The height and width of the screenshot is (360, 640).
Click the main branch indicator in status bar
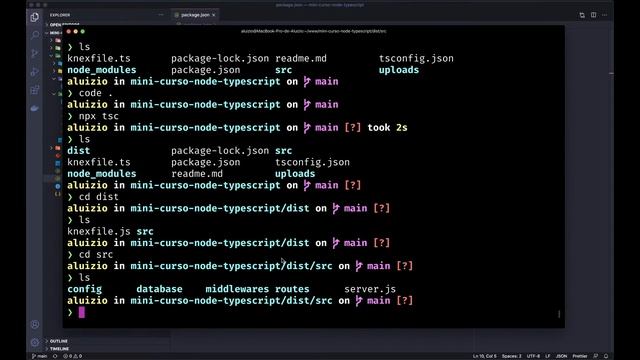click(40, 356)
